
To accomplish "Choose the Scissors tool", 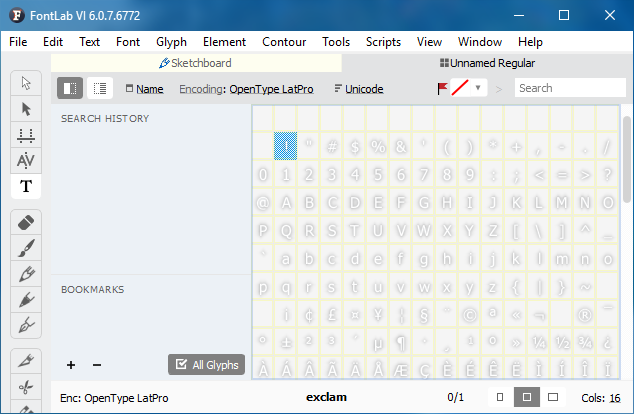I will pos(26,387).
